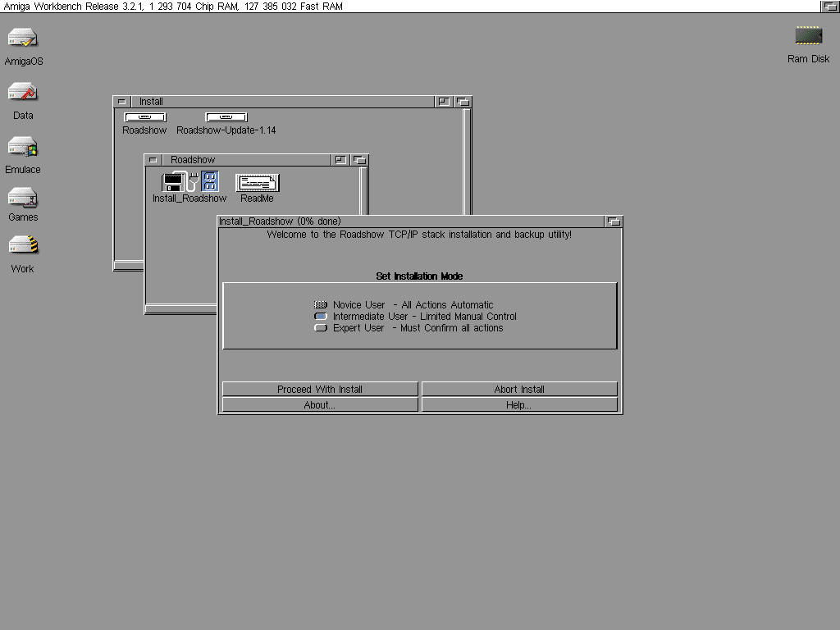Viewport: 840px width, 630px height.
Task: Select the Roadshow-Update-1.14 drawer icon
Action: tap(226, 117)
